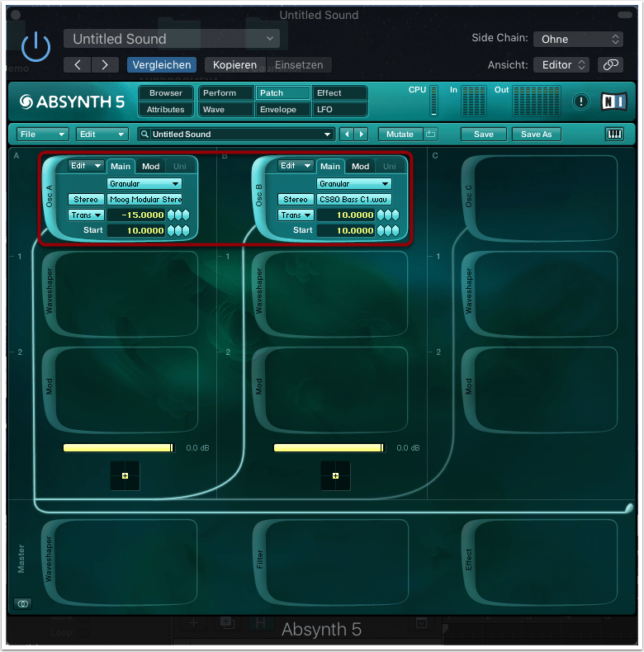This screenshot has height=652, width=644.
Task: Open the Mod tab in Osc B
Action: pos(361,166)
